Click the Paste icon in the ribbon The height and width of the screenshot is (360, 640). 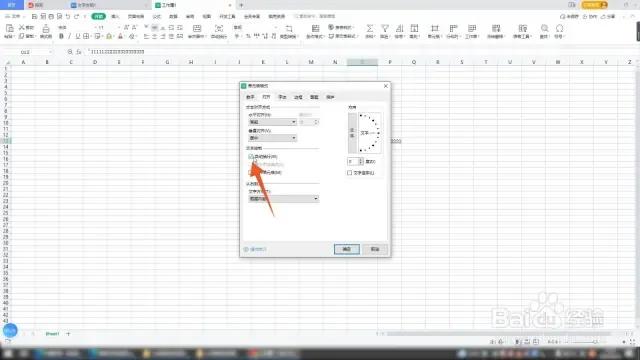(x=9, y=29)
